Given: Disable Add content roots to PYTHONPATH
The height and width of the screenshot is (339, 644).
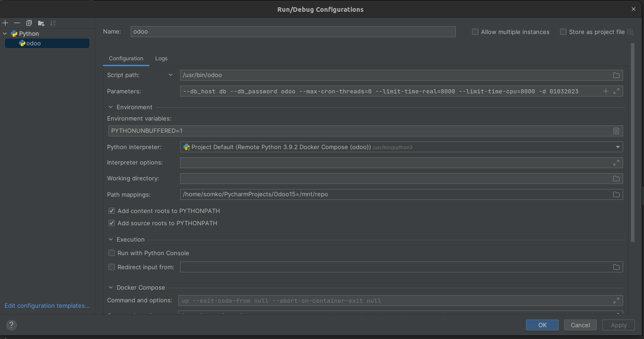Looking at the screenshot, I should 111,211.
